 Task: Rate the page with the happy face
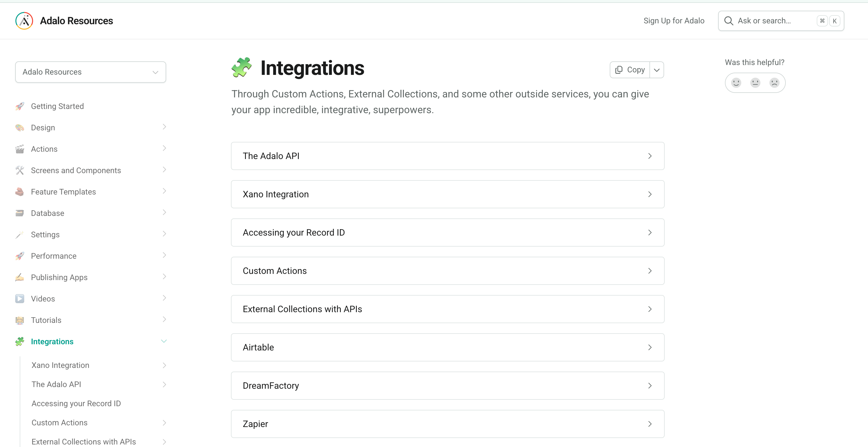tap(736, 82)
